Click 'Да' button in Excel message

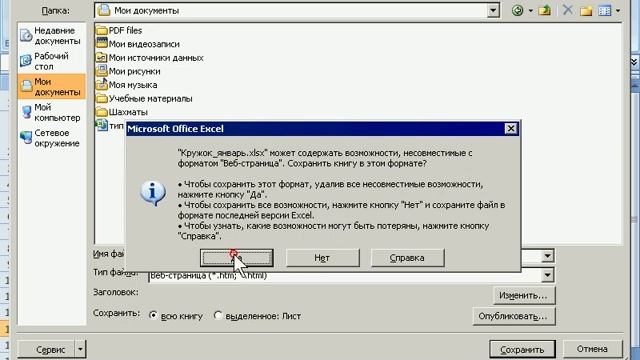(x=237, y=258)
